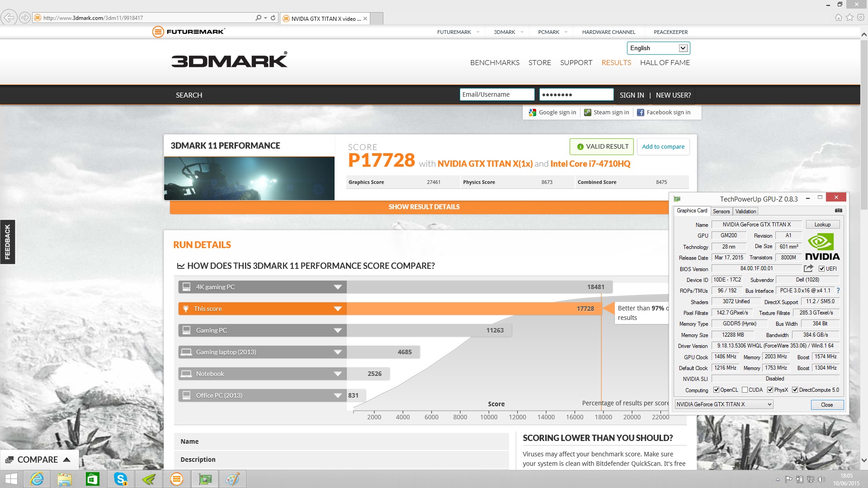This screenshot has height=488, width=868.
Task: Open the Windows Start button
Action: pyautogui.click(x=11, y=479)
